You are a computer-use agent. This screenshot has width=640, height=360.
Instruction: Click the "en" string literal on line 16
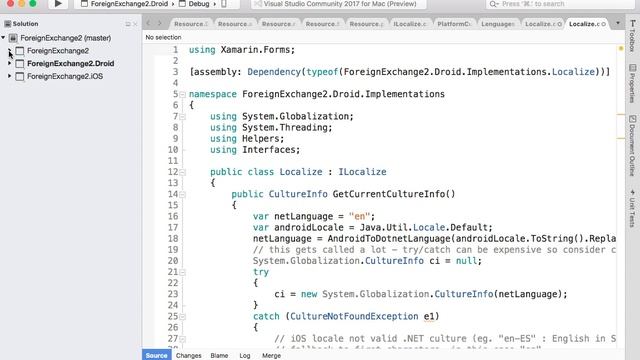[x=359, y=216]
